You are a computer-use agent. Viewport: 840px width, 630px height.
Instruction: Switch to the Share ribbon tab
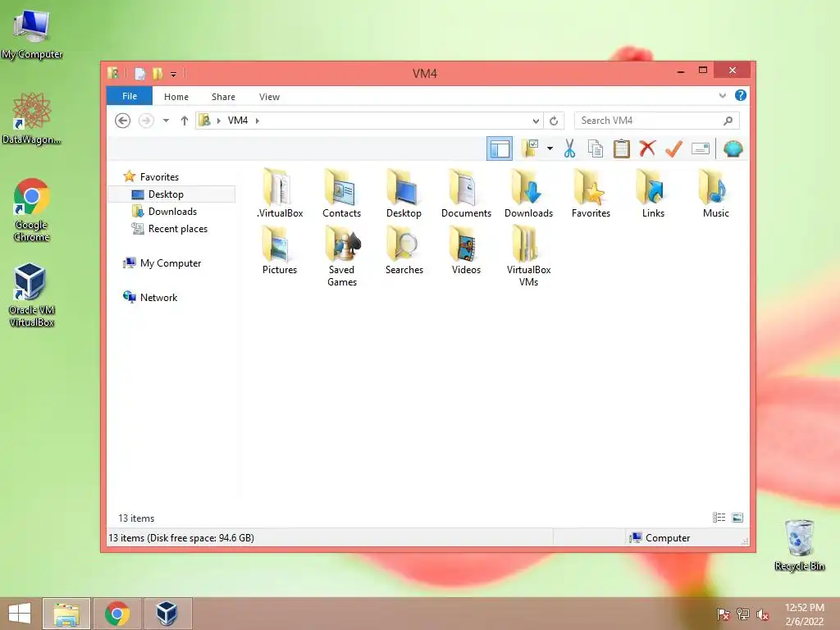pyautogui.click(x=223, y=97)
